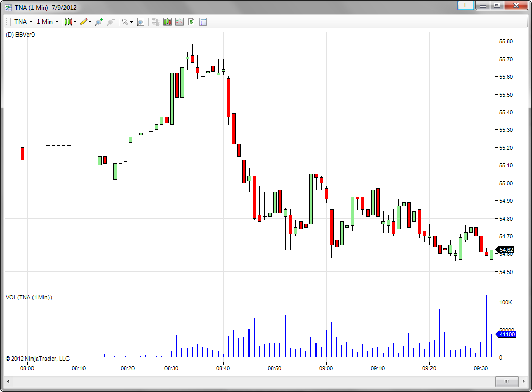The width and height of the screenshot is (532, 392).
Task: Click the zoom out magnifier icon
Action: pyautogui.click(x=111, y=22)
